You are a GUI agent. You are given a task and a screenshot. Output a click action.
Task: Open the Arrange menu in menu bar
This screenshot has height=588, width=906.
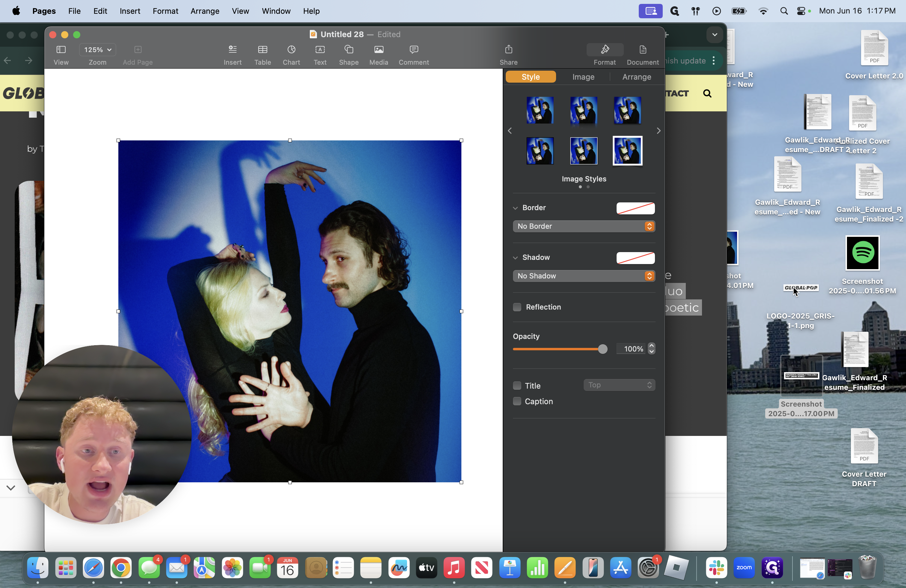[205, 11]
